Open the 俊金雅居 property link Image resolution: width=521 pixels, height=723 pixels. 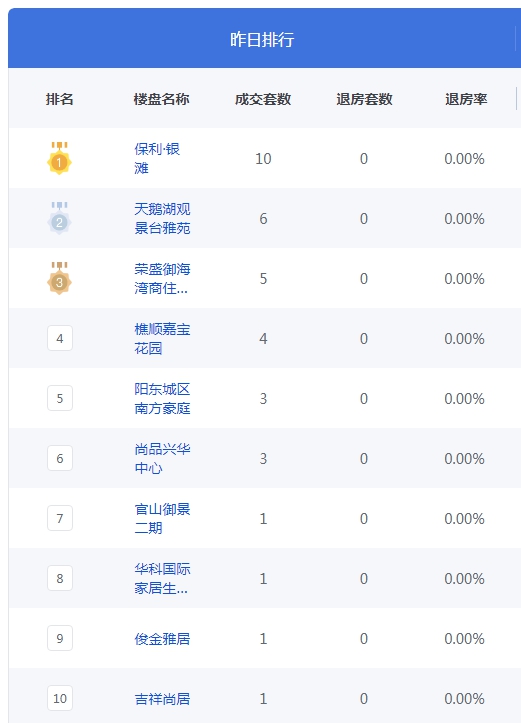[162, 639]
